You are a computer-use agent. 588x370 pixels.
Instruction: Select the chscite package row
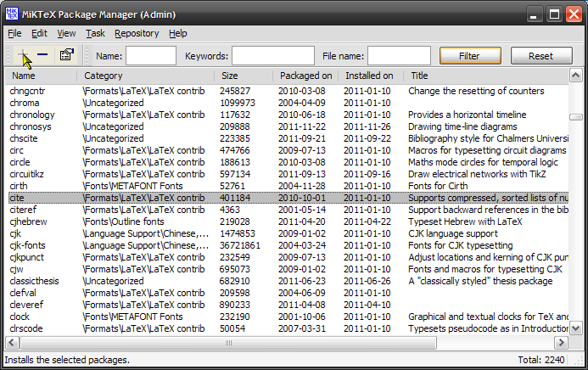(287, 138)
